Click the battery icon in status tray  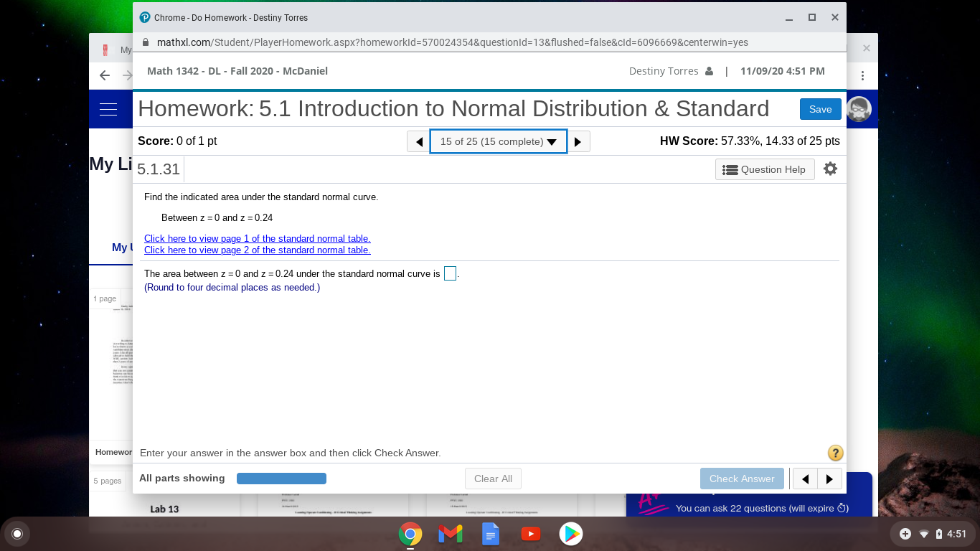(x=938, y=534)
